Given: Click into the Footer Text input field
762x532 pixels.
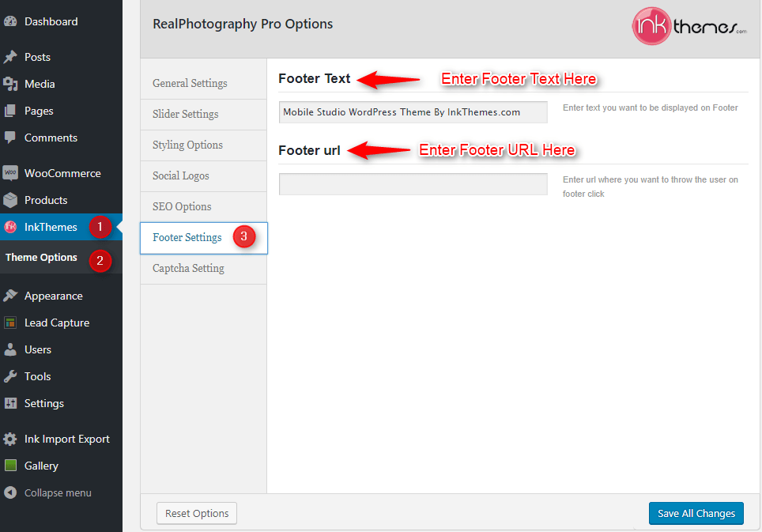Looking at the screenshot, I should [413, 112].
